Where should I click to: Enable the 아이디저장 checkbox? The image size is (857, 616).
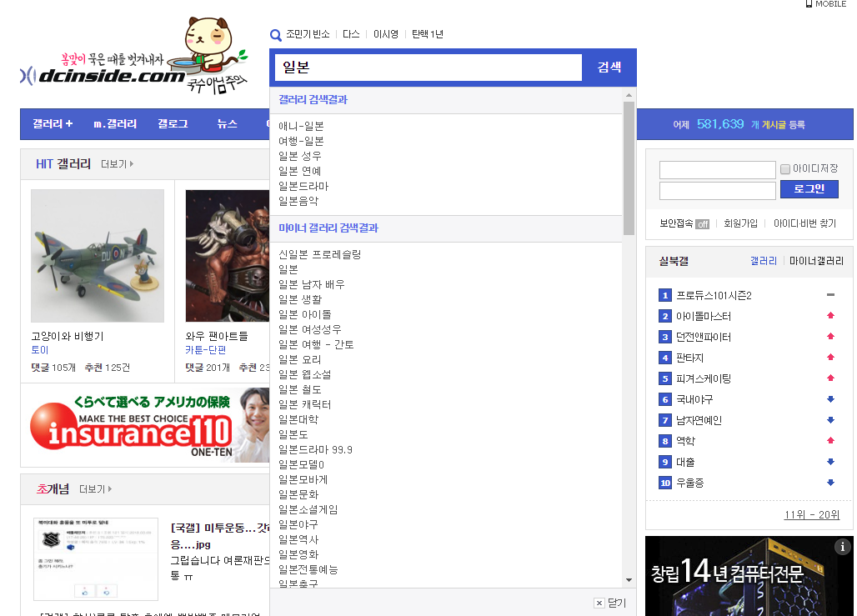coord(784,169)
